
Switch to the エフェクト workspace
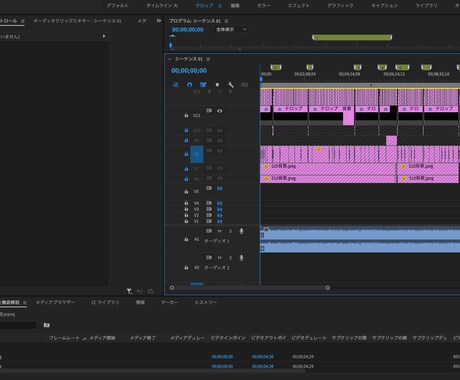(x=299, y=6)
